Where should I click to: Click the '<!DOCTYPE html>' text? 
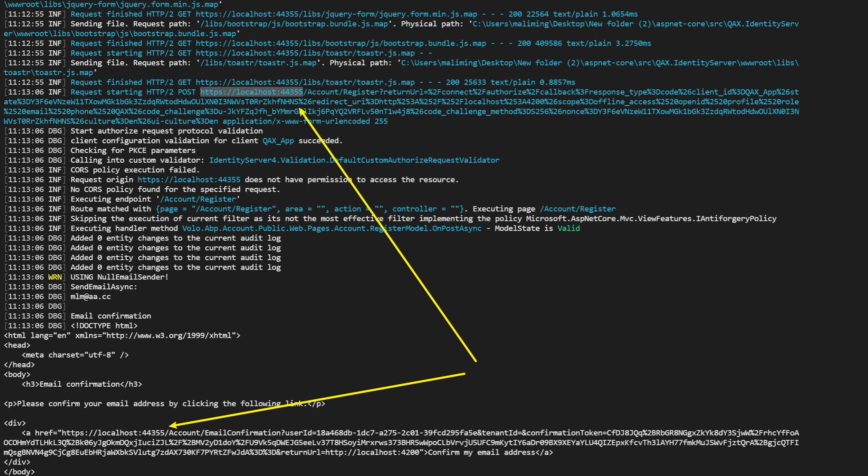tap(104, 326)
